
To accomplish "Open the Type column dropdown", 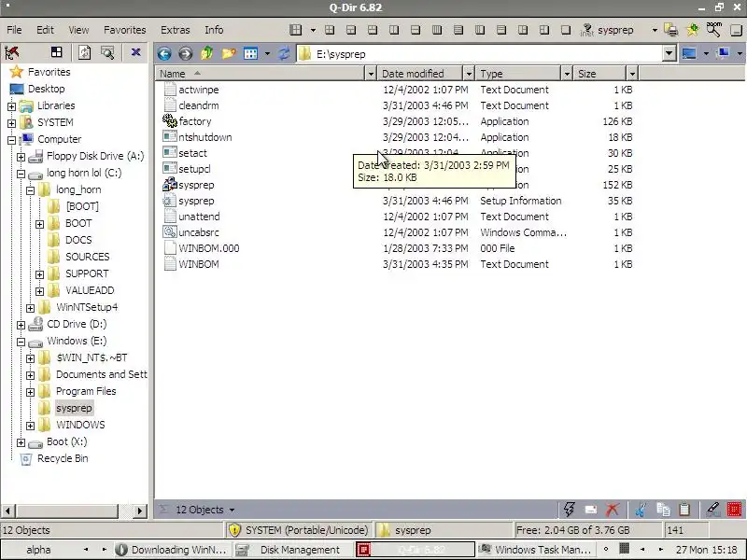I will click(567, 74).
